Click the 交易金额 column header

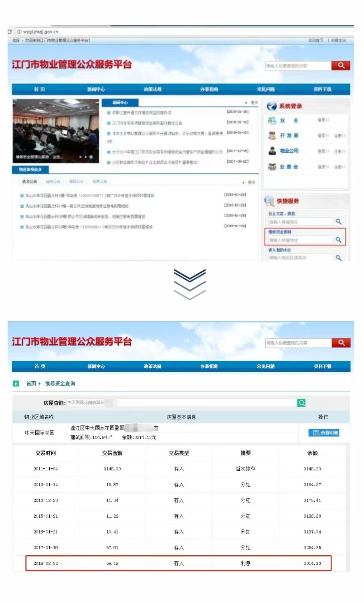coord(112,453)
